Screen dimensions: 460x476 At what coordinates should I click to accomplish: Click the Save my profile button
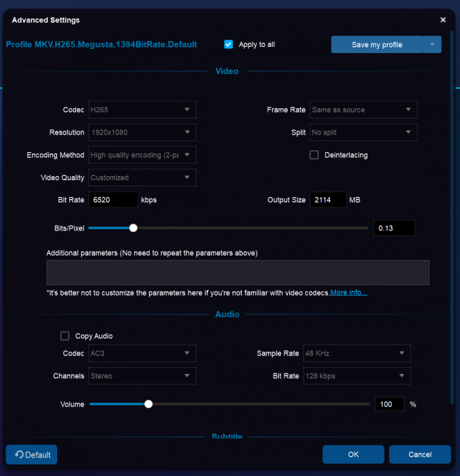377,45
